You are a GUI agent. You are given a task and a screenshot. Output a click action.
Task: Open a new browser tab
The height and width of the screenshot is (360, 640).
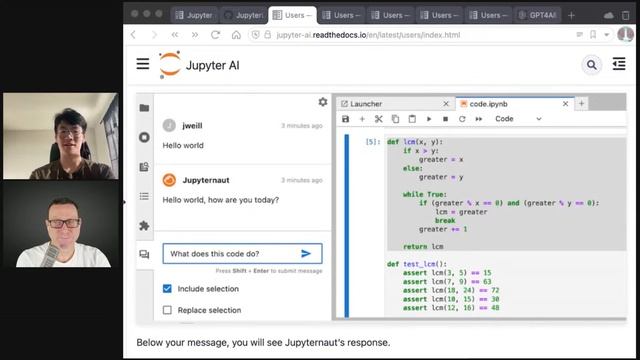(x=571, y=16)
